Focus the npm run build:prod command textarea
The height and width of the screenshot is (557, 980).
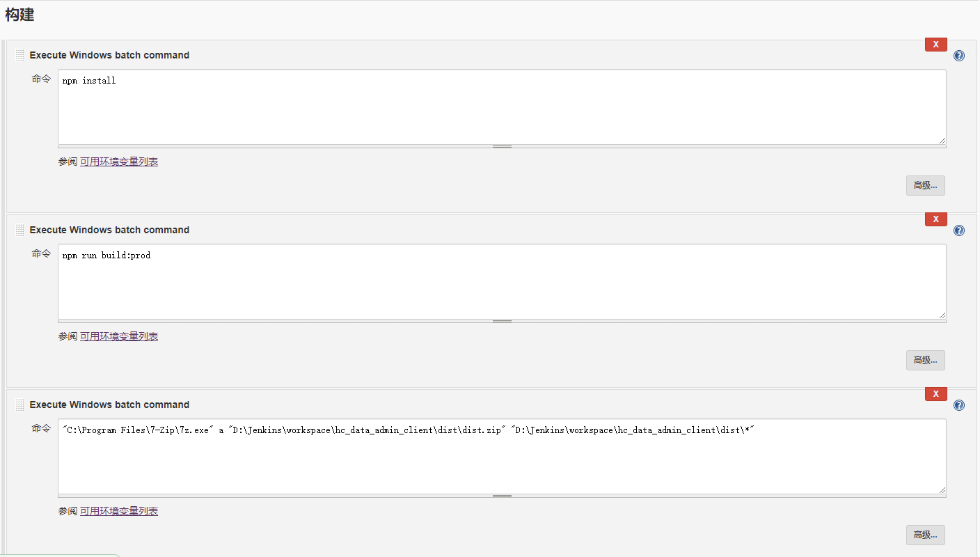coord(501,281)
